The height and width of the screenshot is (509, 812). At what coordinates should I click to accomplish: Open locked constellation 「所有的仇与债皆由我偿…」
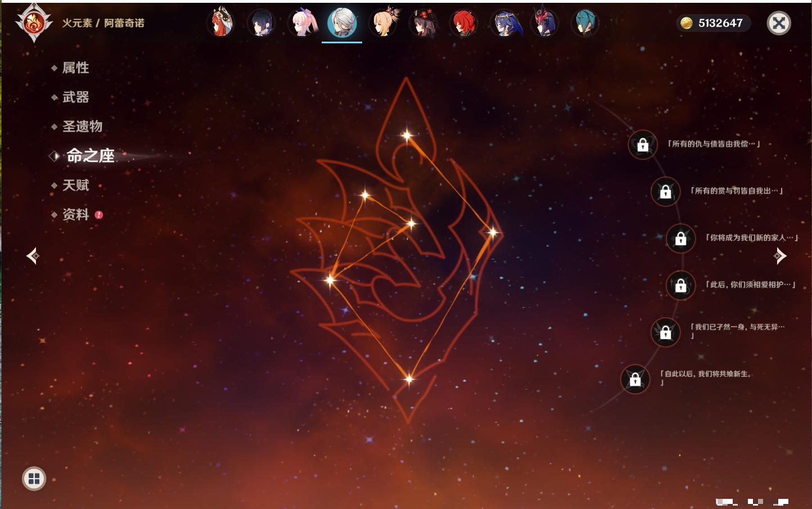(643, 145)
